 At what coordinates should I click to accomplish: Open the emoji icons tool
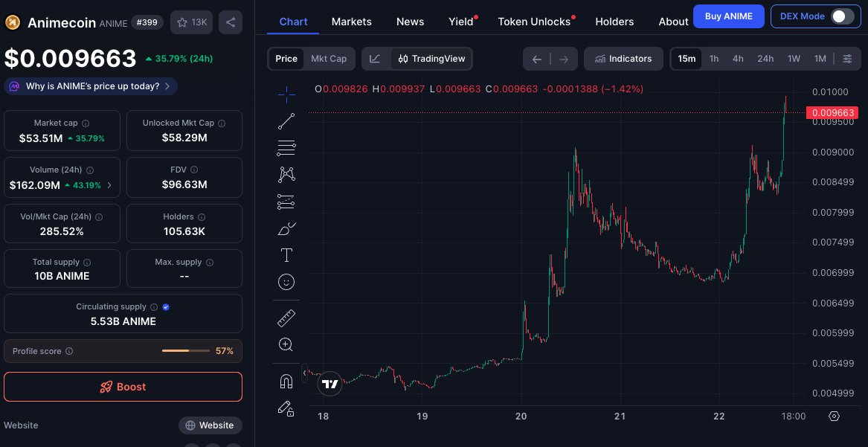[x=286, y=282]
